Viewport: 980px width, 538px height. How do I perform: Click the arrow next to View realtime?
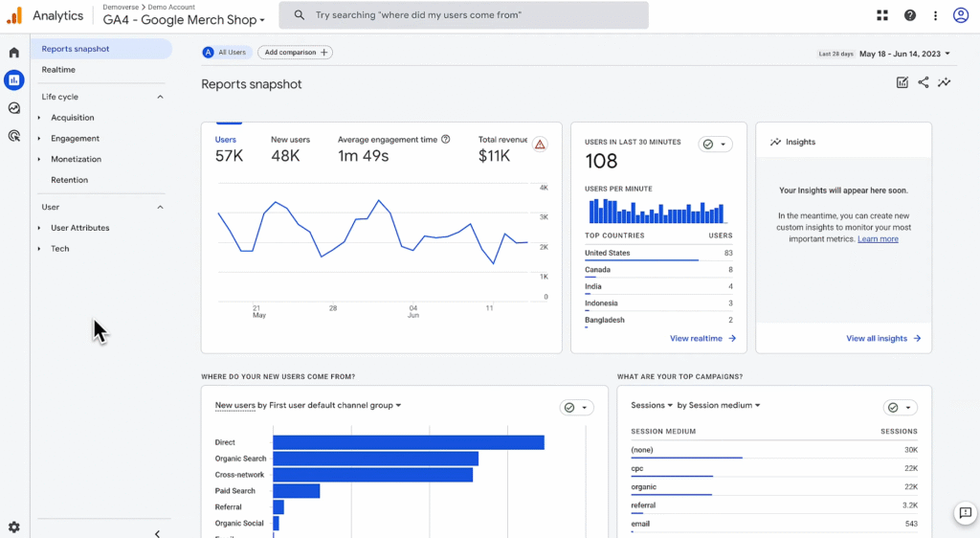(732, 339)
